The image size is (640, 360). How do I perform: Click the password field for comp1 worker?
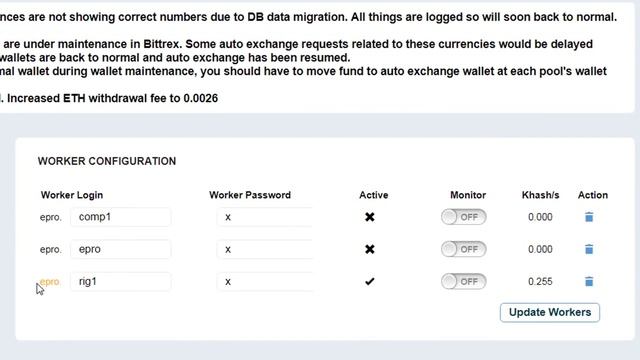pyautogui.click(x=264, y=217)
